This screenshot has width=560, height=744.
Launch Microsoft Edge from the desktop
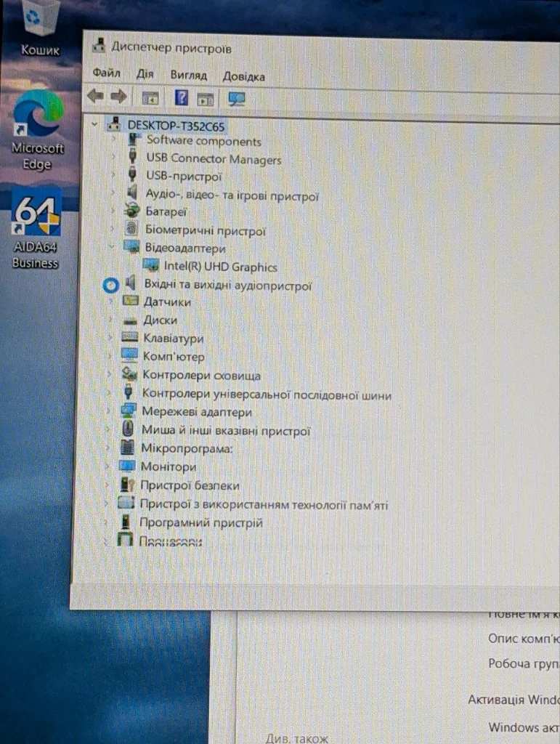coord(38,131)
